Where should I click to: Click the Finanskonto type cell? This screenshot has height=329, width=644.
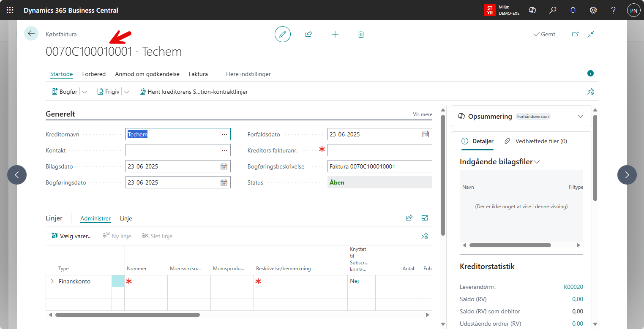(x=84, y=281)
